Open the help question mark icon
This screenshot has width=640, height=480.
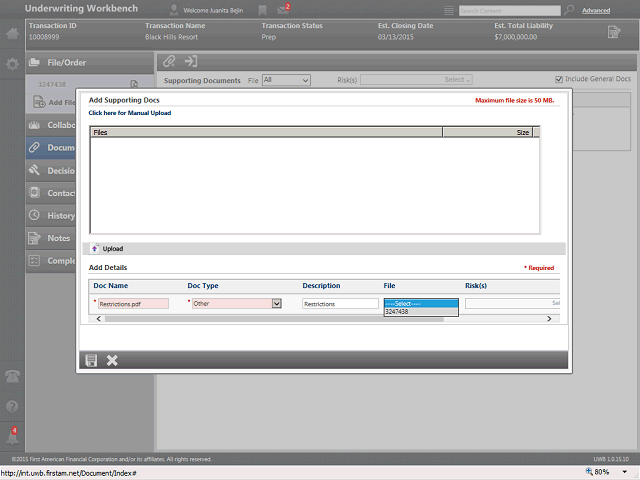pyautogui.click(x=12, y=407)
